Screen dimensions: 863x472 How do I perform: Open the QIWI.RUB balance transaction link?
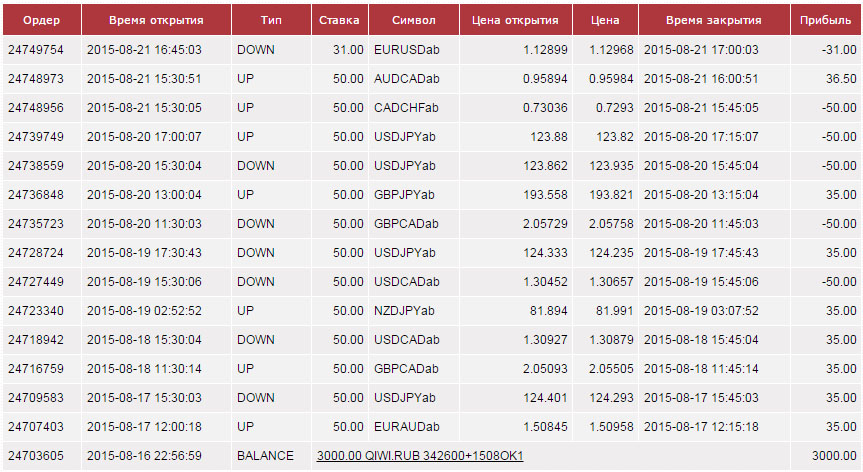[420, 456]
